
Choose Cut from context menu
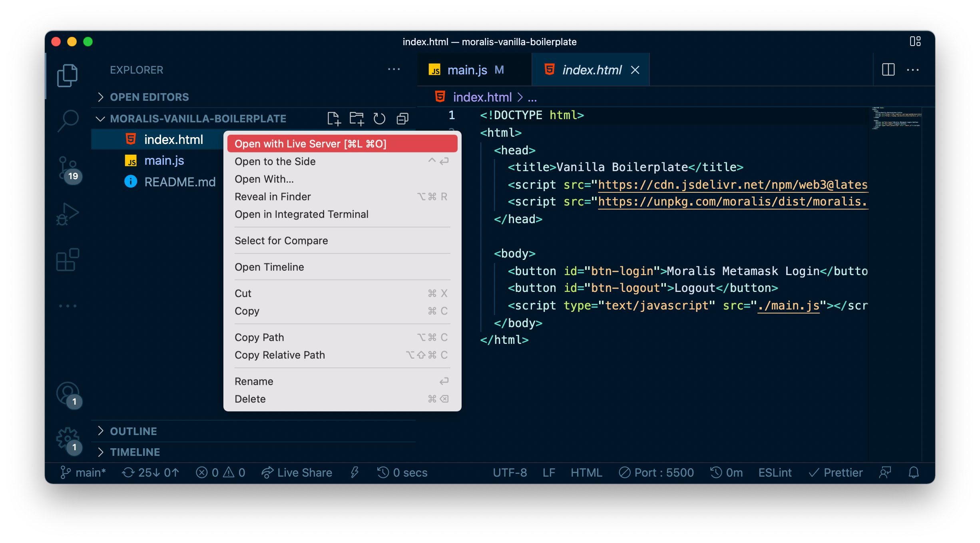342,293
